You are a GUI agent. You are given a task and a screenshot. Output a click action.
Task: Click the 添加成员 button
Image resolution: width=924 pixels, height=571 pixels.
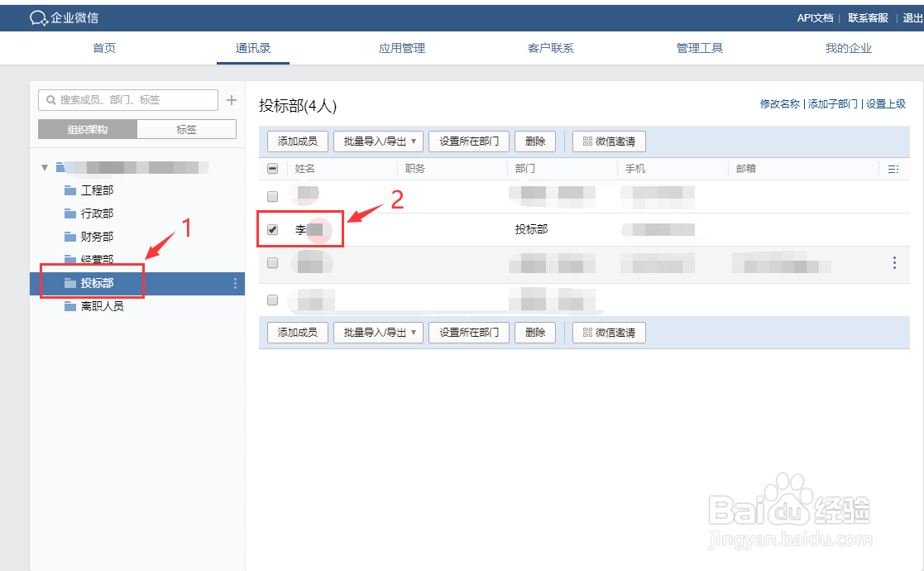tap(297, 141)
